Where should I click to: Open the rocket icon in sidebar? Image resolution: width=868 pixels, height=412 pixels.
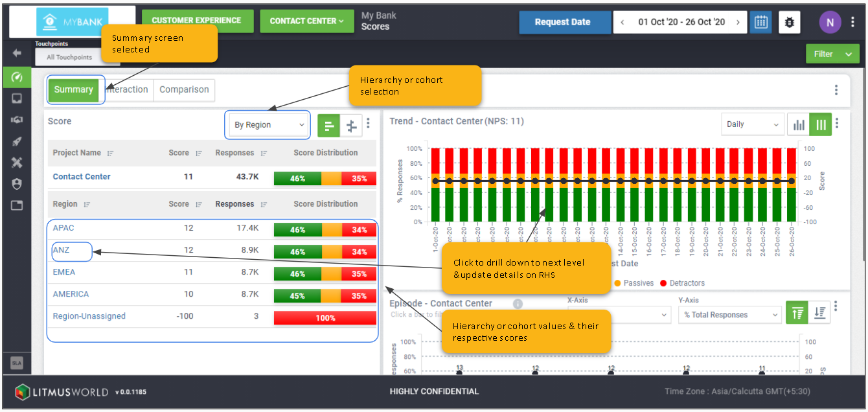point(17,142)
